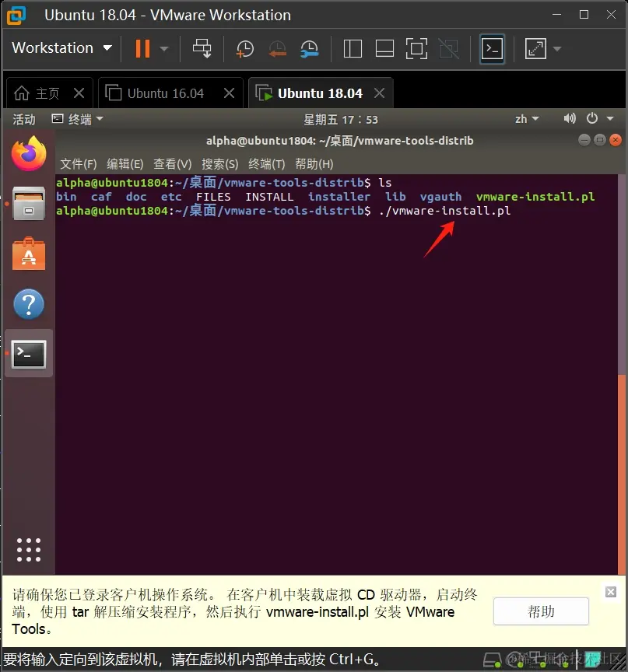Image resolution: width=628 pixels, height=672 pixels.
Task: Take a snapshot of the virtual machine
Action: click(x=245, y=48)
